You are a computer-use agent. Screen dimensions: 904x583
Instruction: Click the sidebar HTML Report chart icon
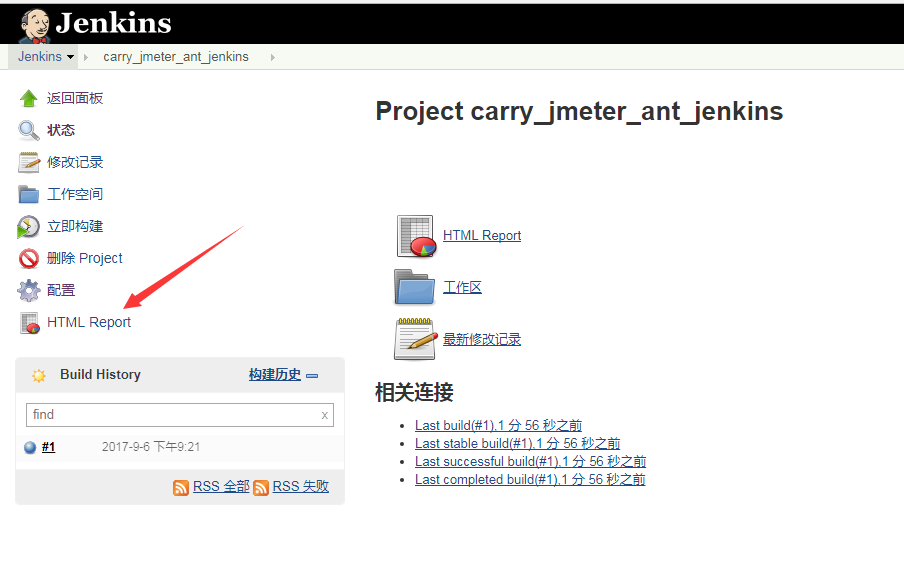[29, 323]
